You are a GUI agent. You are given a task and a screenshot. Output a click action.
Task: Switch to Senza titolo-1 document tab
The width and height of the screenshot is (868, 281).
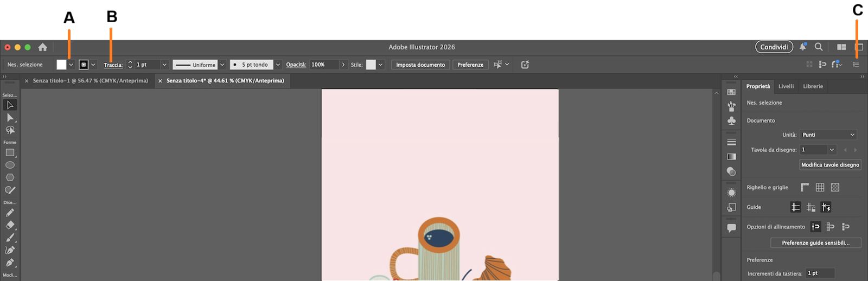point(90,81)
